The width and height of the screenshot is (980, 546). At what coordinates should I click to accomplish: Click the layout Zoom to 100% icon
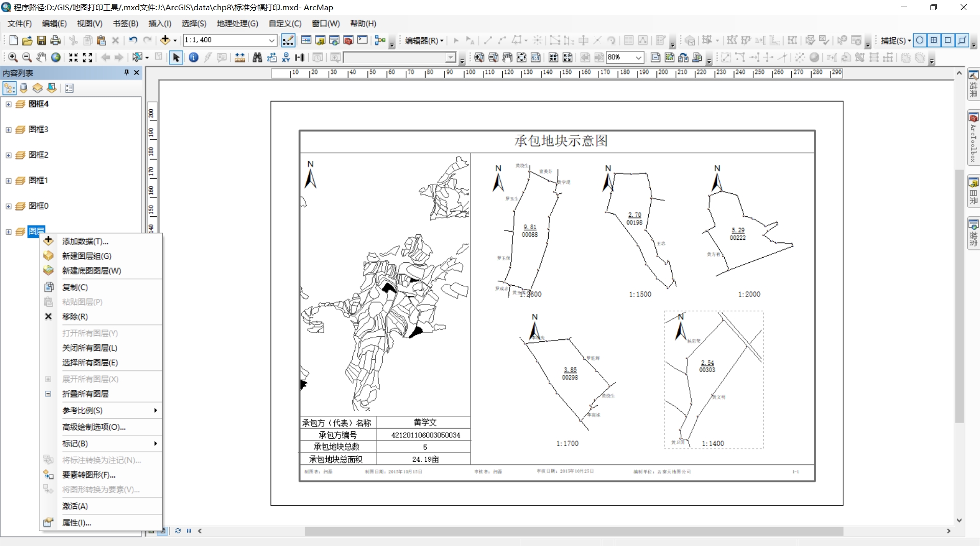click(x=535, y=58)
